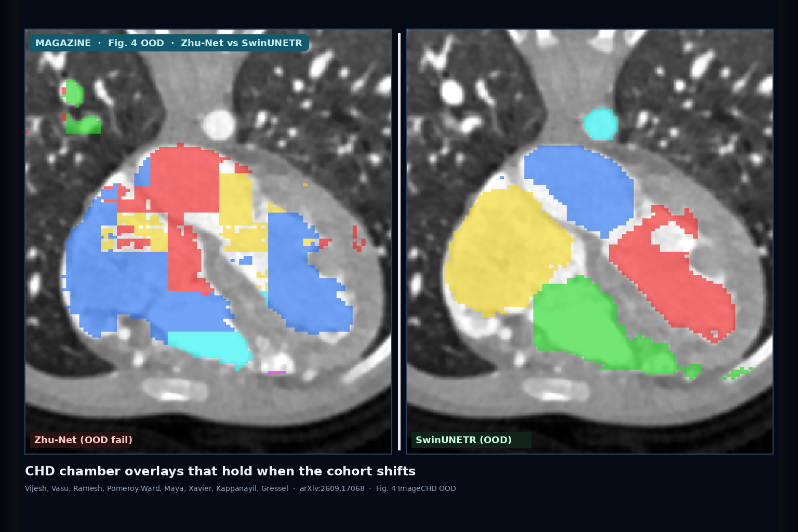Image resolution: width=798 pixels, height=532 pixels.
Task: Open the arXiv:2609.17068 reference
Action: click(x=332, y=488)
